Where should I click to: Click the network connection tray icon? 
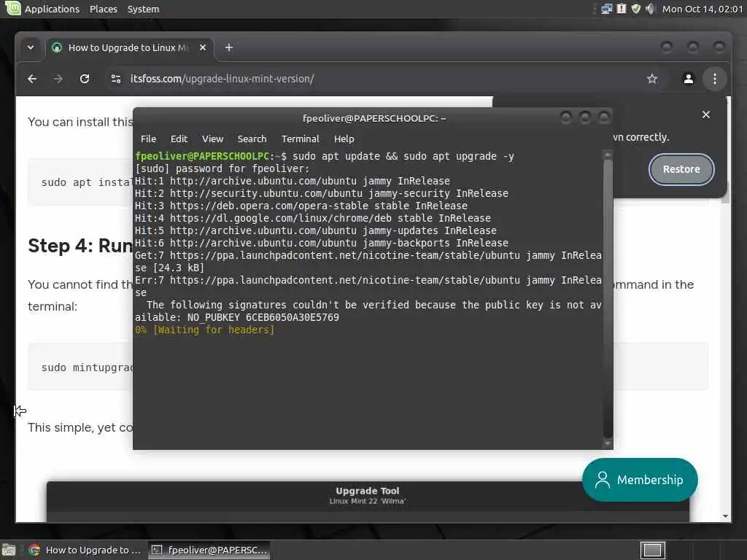606,9
